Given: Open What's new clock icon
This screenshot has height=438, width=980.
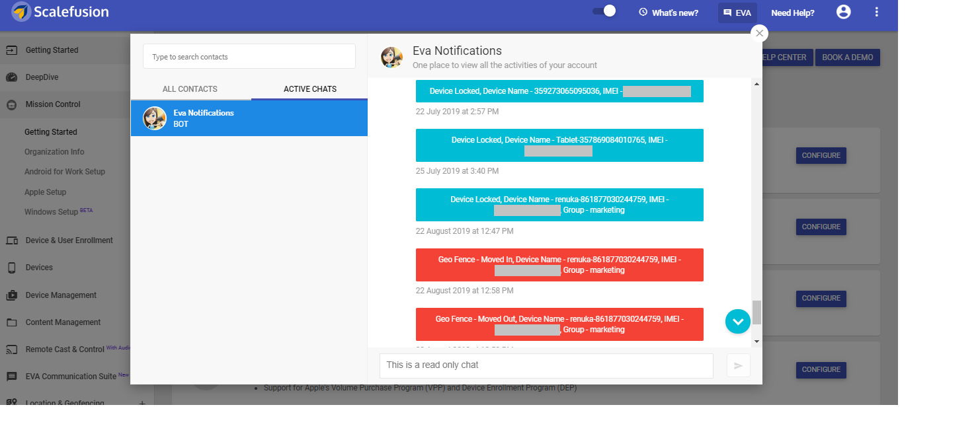Looking at the screenshot, I should [643, 13].
